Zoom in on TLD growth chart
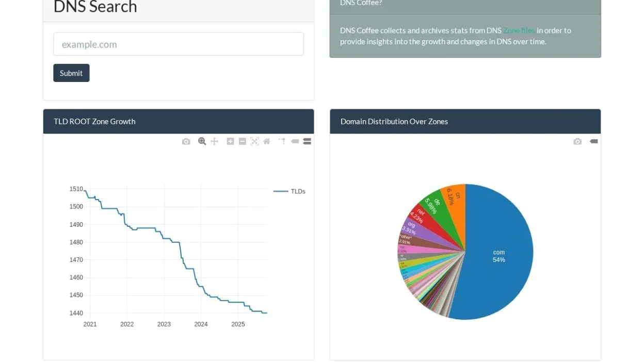This screenshot has width=644, height=362. 230,141
